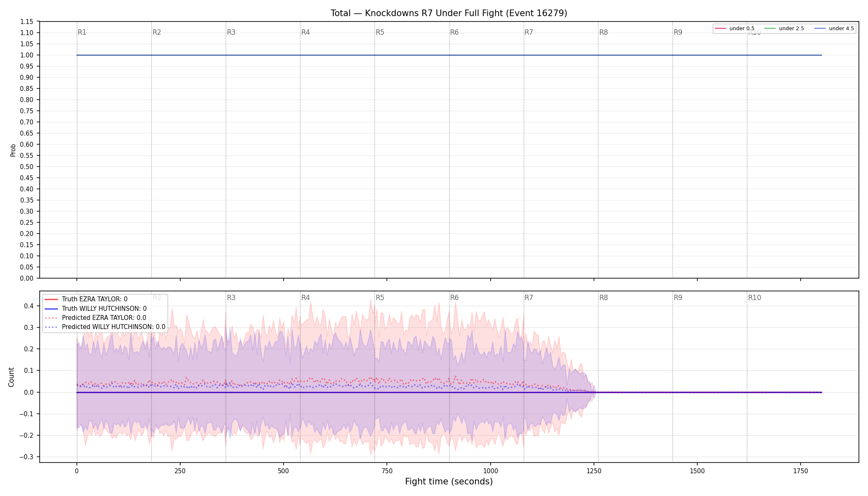The width and height of the screenshot is (868, 496).
Task: Click the R1 round marker in top chart
Action: 82,32
